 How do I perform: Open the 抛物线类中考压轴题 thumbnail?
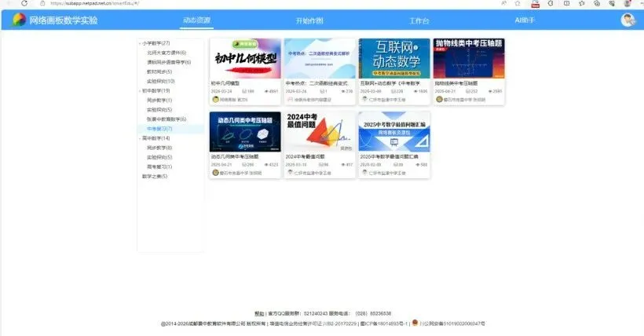pos(469,58)
